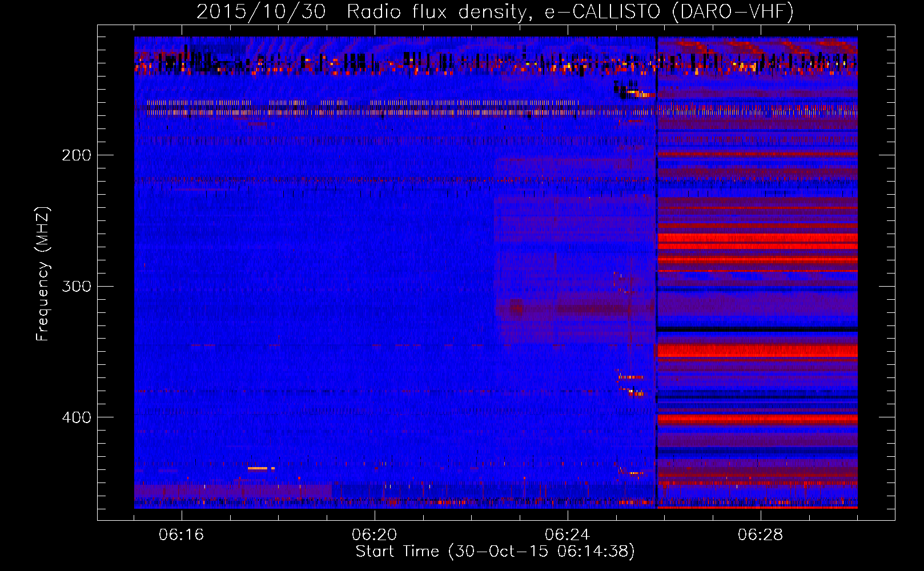Click the 06:24 time axis label
Viewport: 924px width, 571px height.
(568, 535)
